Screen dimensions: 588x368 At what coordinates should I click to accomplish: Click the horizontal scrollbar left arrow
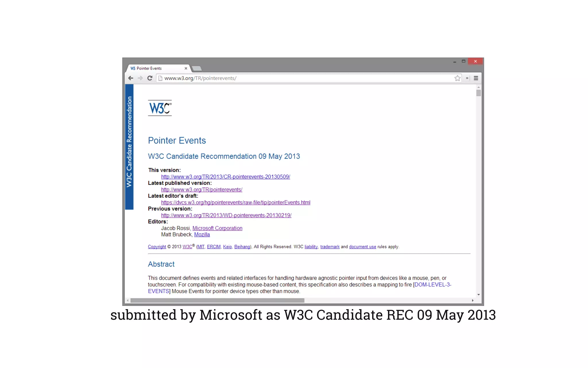(128, 300)
